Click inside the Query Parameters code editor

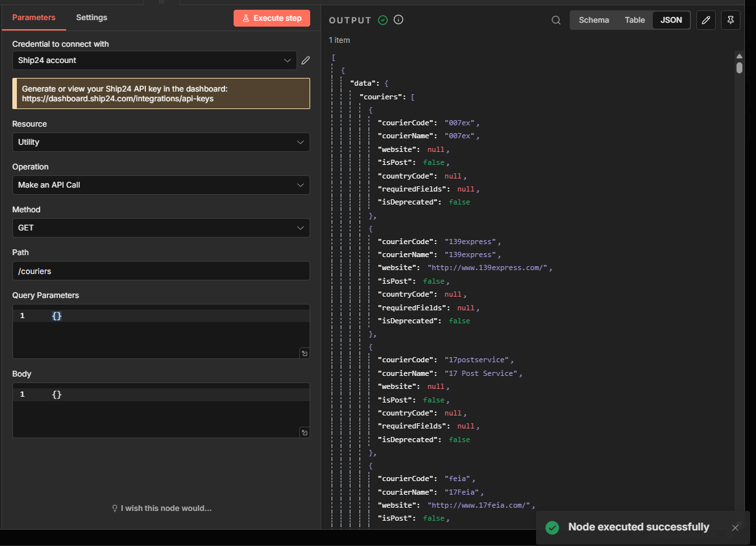160,331
